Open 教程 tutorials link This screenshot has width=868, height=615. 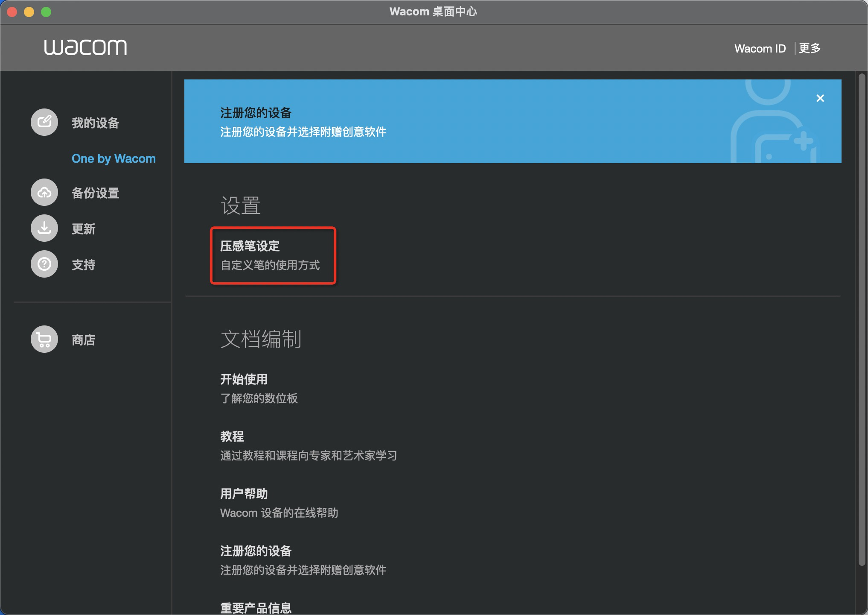click(232, 436)
